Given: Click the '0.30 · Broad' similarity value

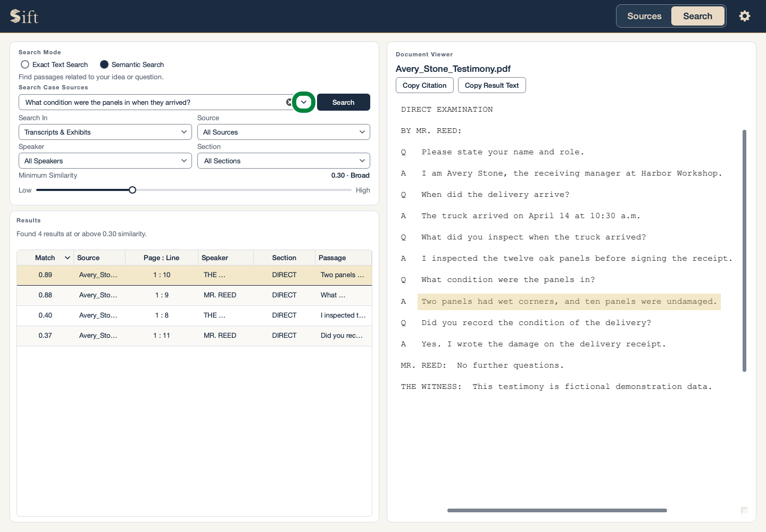Looking at the screenshot, I should tap(350, 175).
